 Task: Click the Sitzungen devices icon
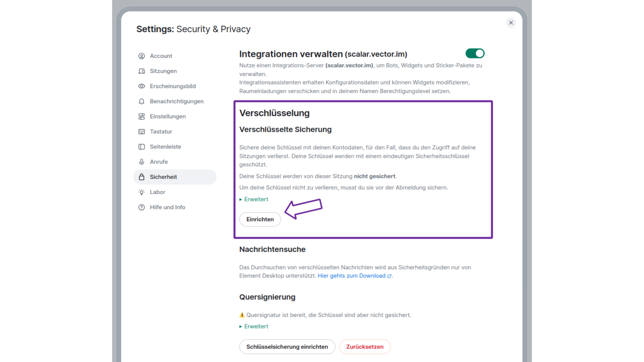141,71
